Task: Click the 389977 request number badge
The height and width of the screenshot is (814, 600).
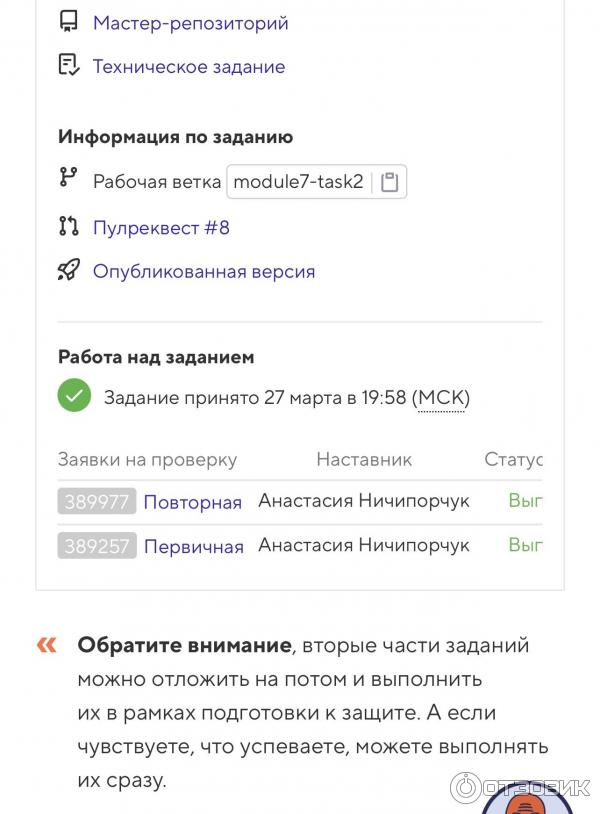Action: 96,503
